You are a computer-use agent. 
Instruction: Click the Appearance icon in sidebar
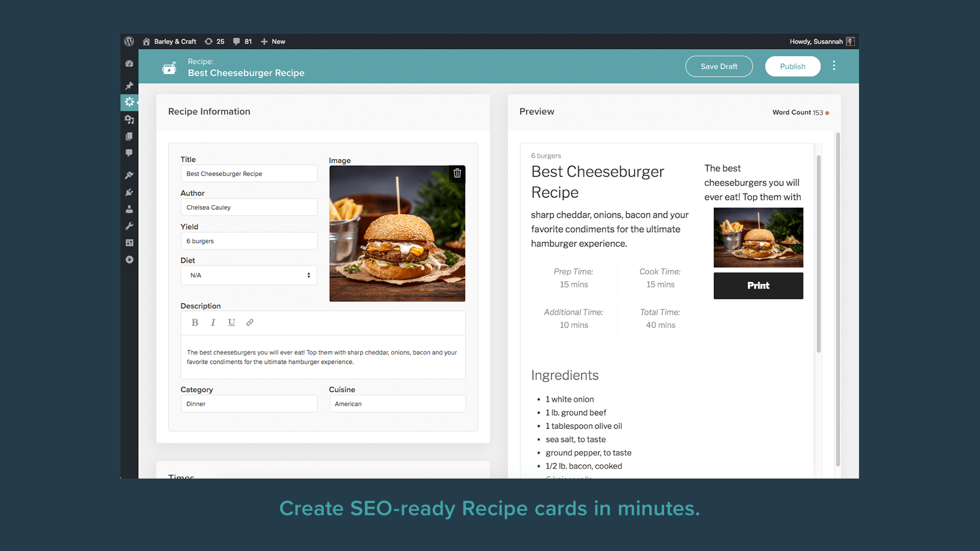click(129, 175)
